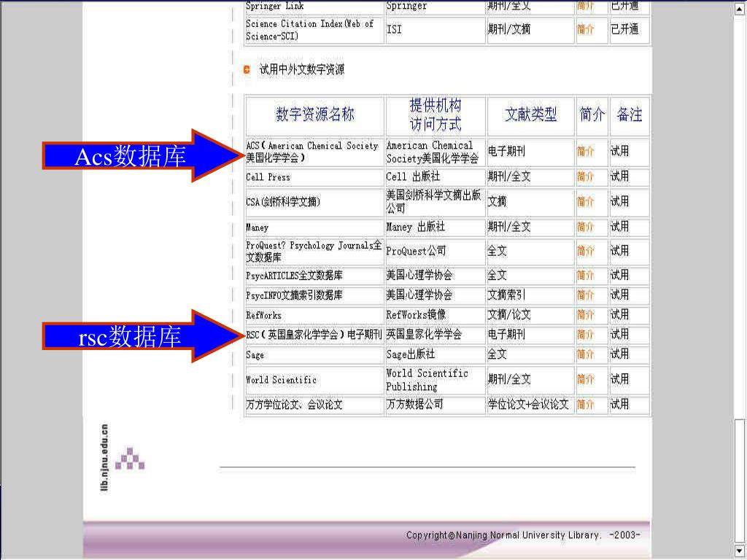The height and width of the screenshot is (560, 747).
Task: Open the 简介 link for Maney row
Action: click(x=586, y=227)
